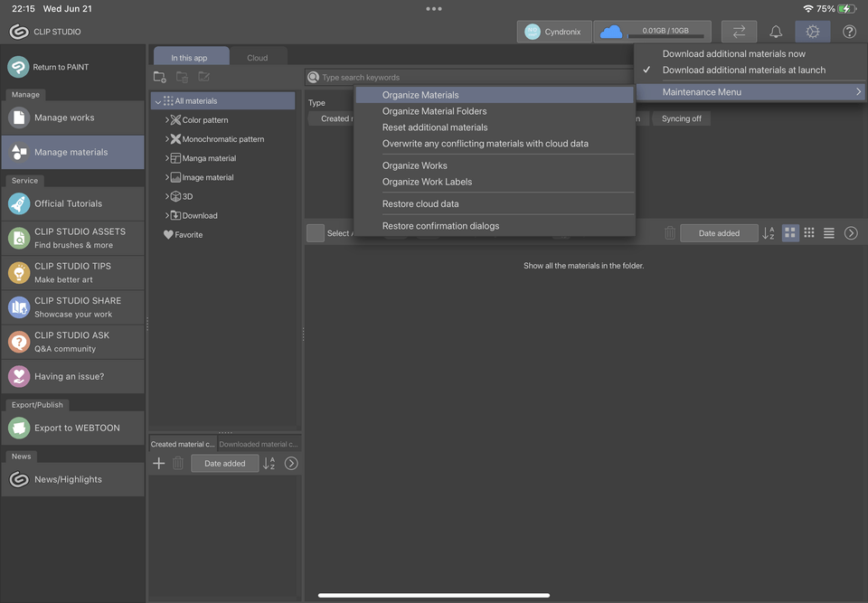This screenshot has width=868, height=603.
Task: Toggle materials A-Z sort order icon
Action: tap(769, 233)
